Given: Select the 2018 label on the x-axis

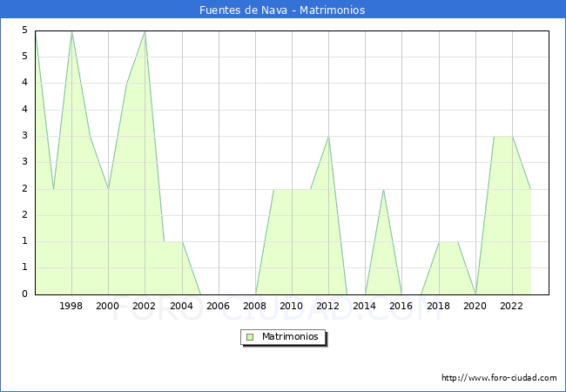Looking at the screenshot, I should [438, 306].
